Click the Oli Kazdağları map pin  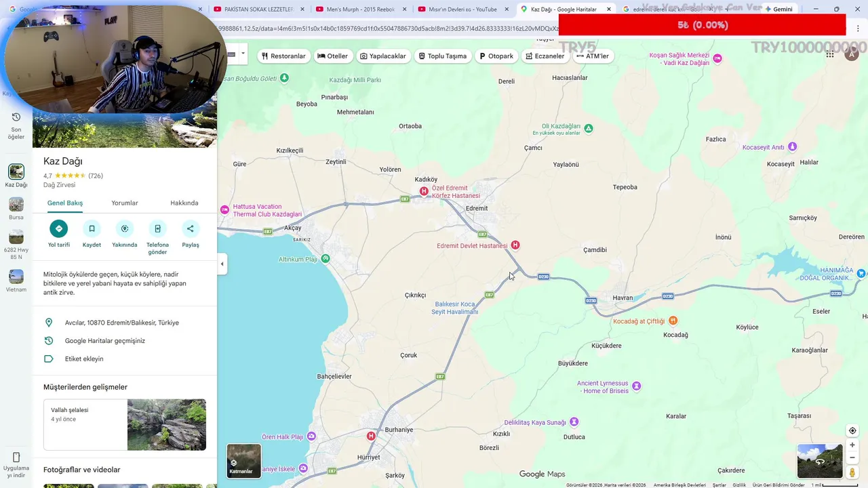[589, 128]
